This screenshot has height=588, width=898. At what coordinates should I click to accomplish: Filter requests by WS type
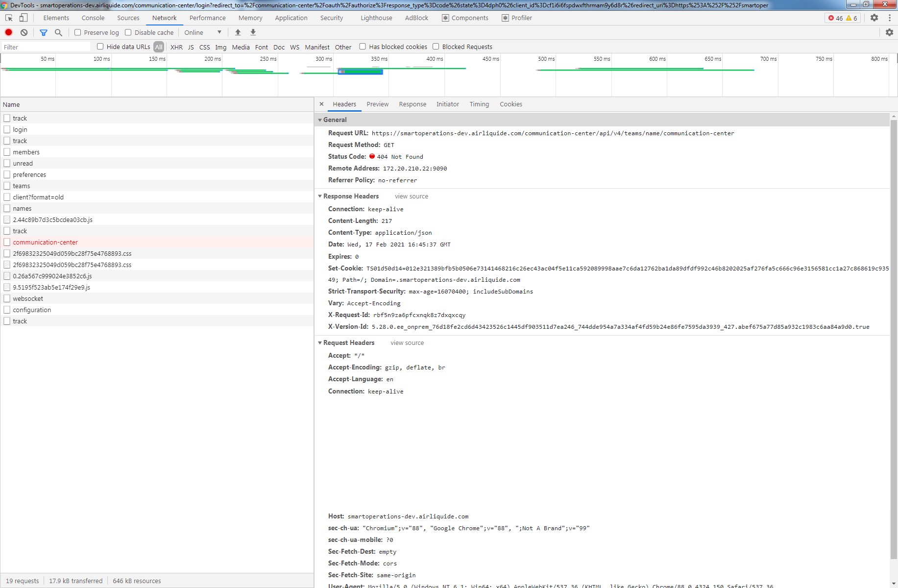pyautogui.click(x=294, y=47)
